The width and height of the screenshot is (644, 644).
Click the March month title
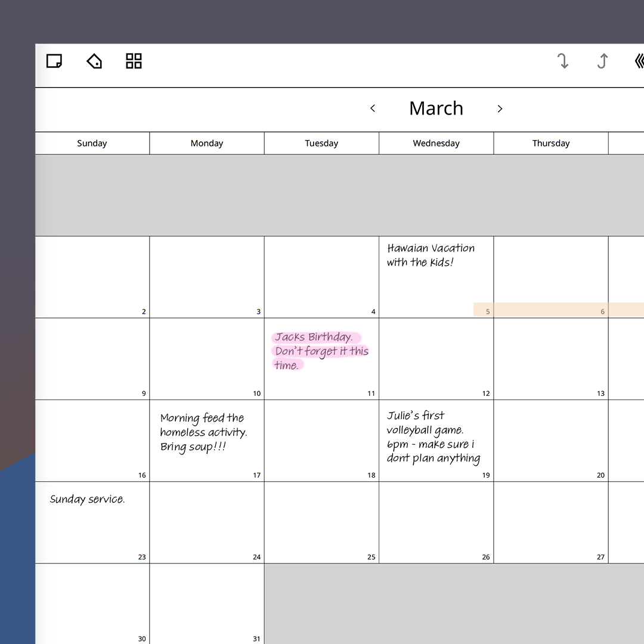pyautogui.click(x=436, y=109)
